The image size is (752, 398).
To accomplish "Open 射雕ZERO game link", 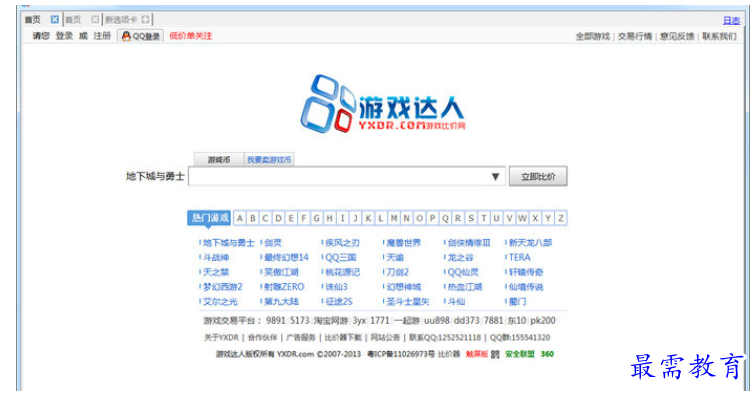I will [284, 287].
